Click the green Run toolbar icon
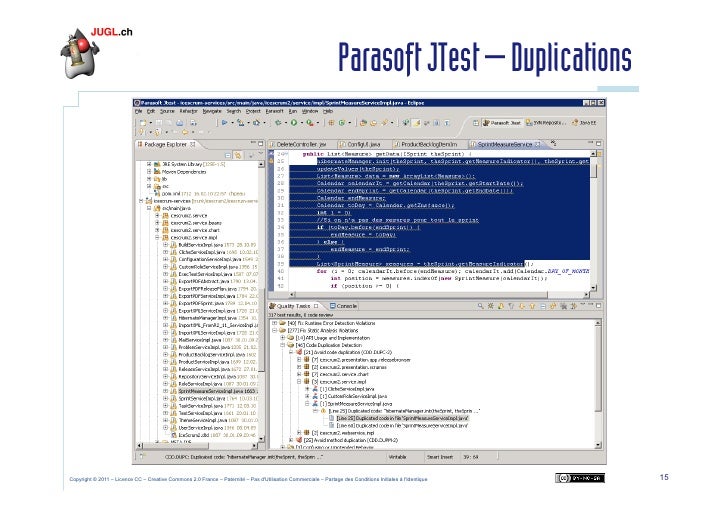Screen dimensions: 728x514 [x=294, y=123]
